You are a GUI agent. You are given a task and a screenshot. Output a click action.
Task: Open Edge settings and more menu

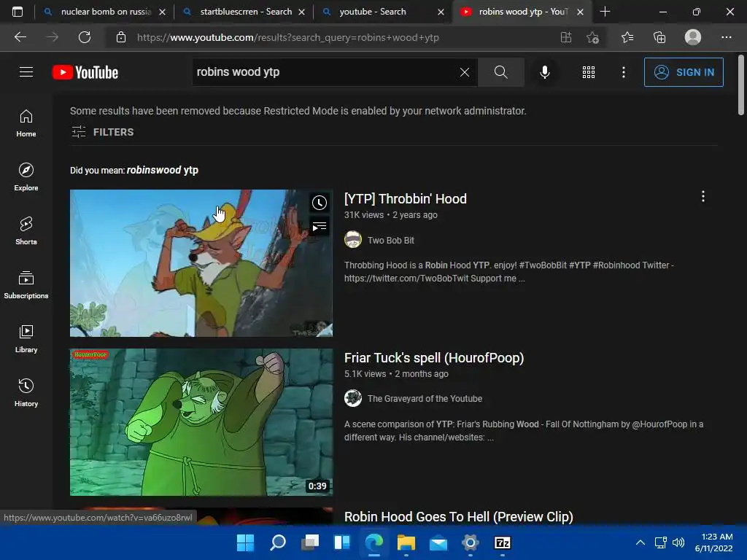click(726, 37)
